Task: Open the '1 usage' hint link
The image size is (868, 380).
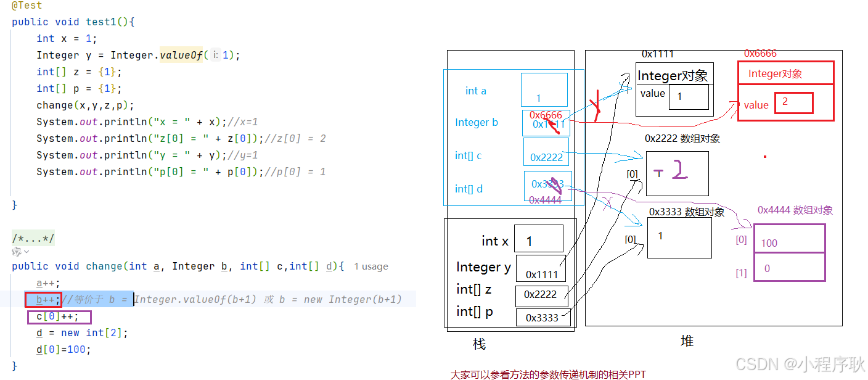Action: point(371,266)
